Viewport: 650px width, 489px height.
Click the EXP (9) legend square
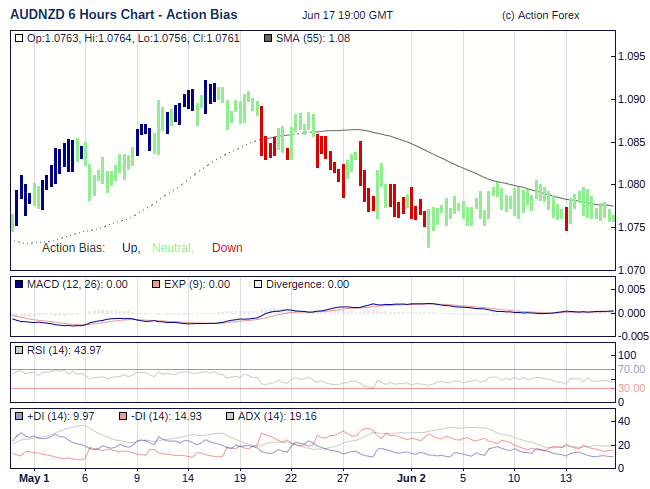[155, 284]
